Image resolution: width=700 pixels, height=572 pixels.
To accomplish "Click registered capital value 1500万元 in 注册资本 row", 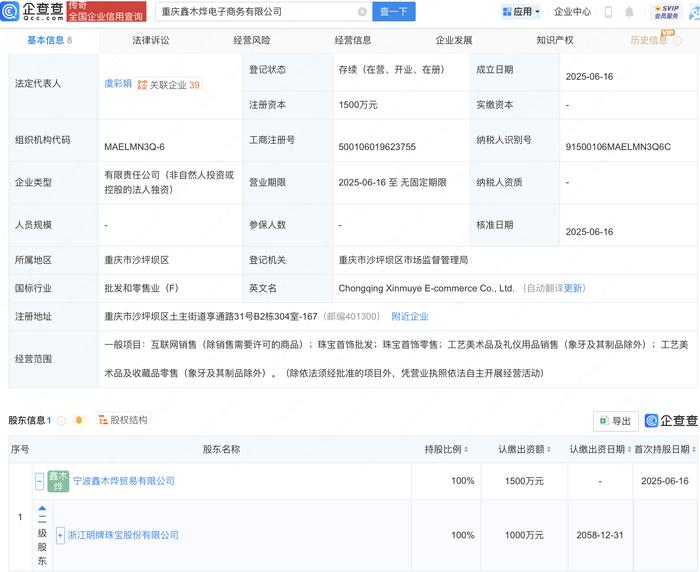I will (358, 105).
